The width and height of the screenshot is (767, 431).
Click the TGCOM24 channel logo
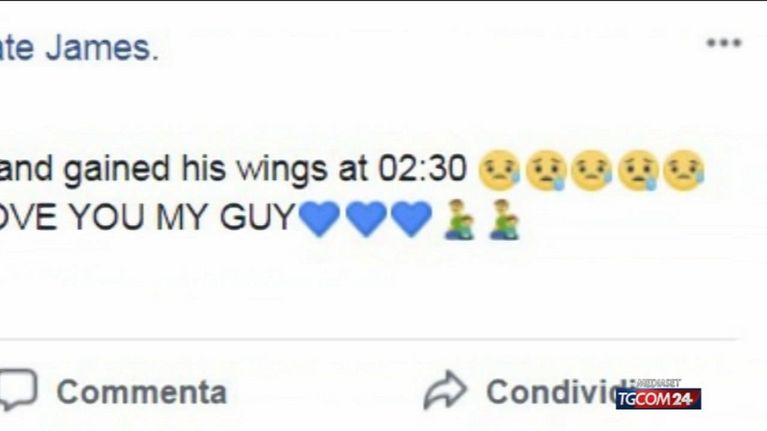point(658,399)
